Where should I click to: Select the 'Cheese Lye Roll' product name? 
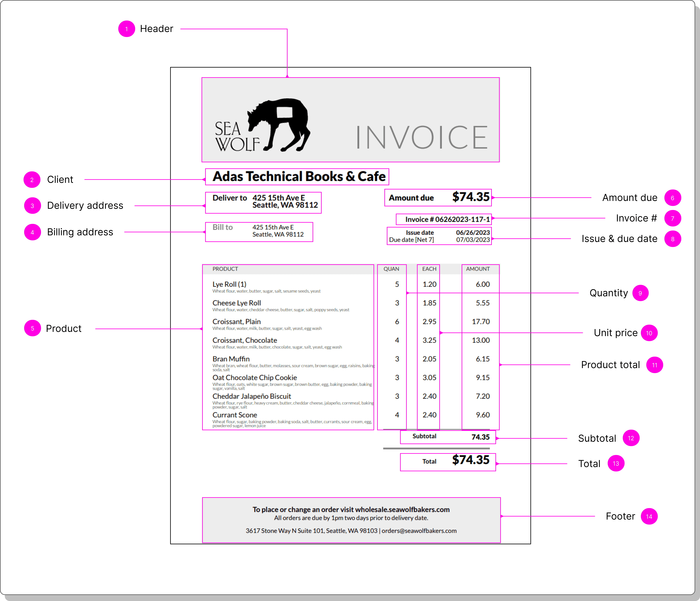237,303
